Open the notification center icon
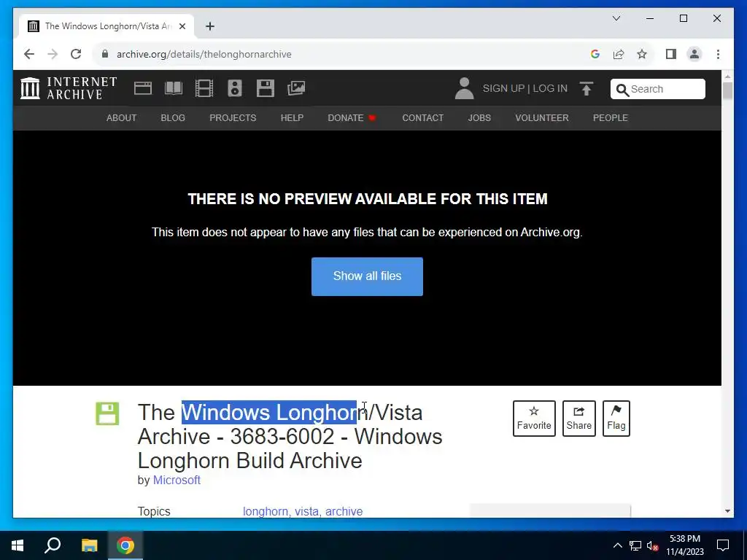 tap(723, 545)
